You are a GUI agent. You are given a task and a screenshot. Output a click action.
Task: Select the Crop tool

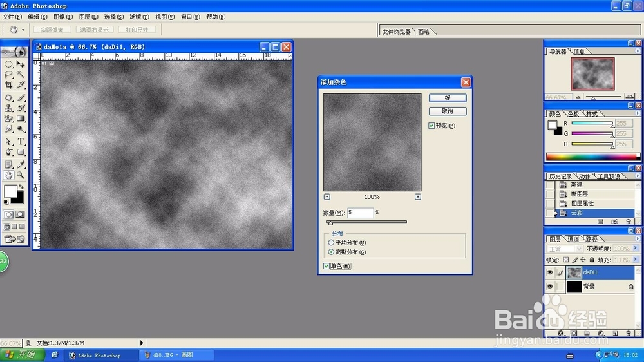[8, 85]
